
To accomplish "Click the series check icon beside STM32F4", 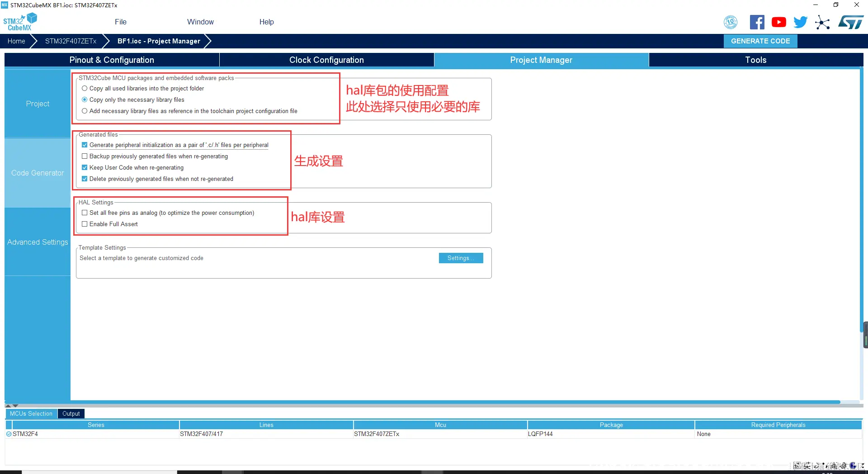I will (9, 434).
